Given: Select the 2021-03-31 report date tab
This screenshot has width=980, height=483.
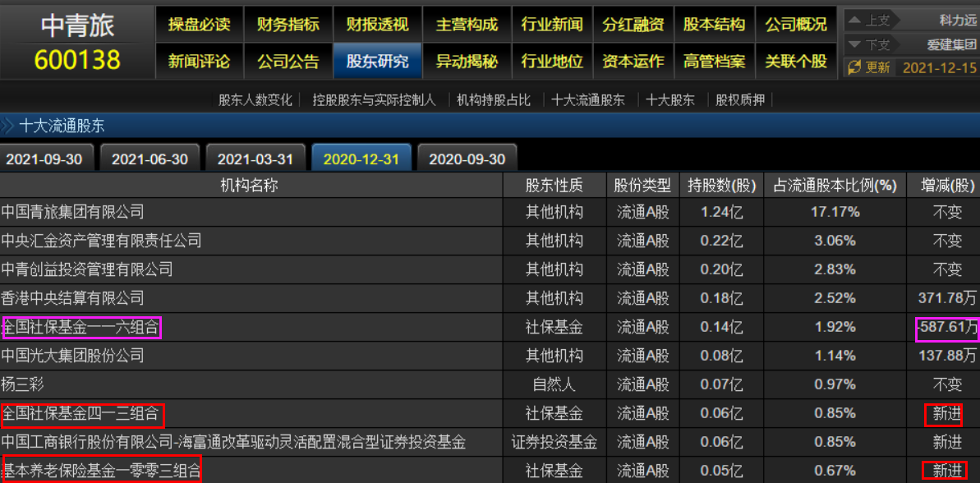Looking at the screenshot, I should 255,159.
